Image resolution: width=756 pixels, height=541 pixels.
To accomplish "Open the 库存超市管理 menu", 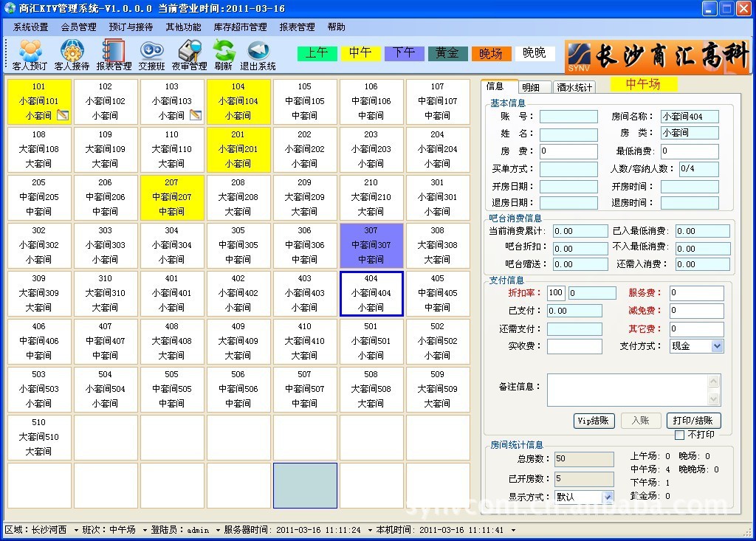I will tap(240, 27).
